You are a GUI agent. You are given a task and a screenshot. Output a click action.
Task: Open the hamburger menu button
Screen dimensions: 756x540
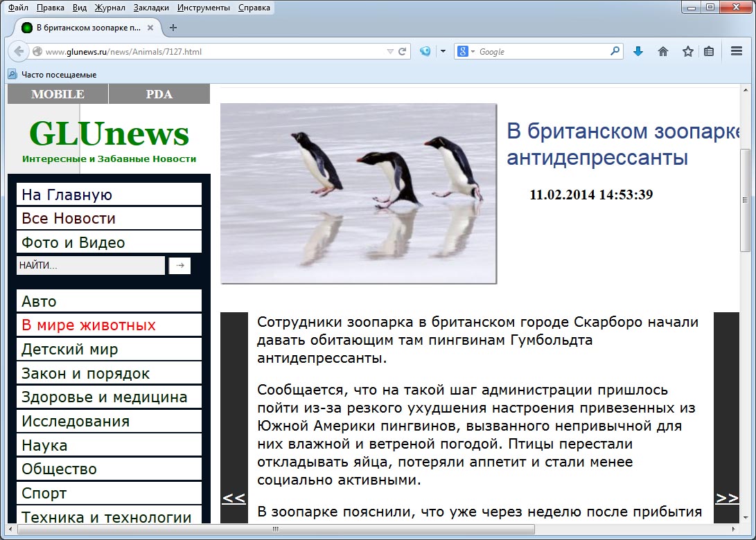(x=737, y=51)
